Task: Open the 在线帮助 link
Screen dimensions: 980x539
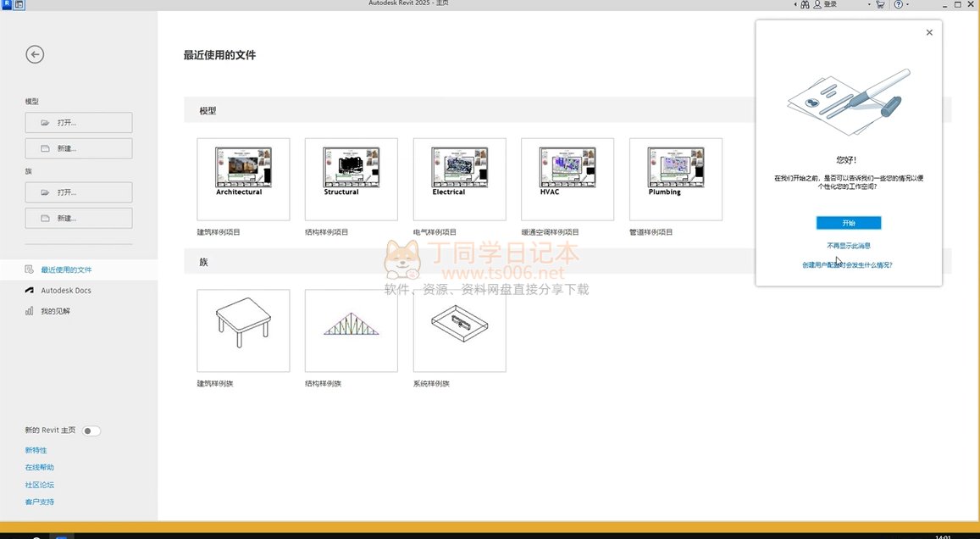Action: click(x=39, y=467)
